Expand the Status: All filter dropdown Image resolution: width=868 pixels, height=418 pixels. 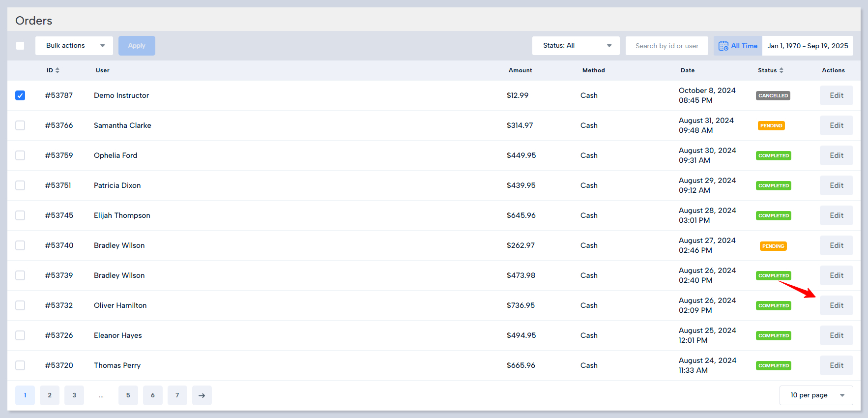(576, 46)
